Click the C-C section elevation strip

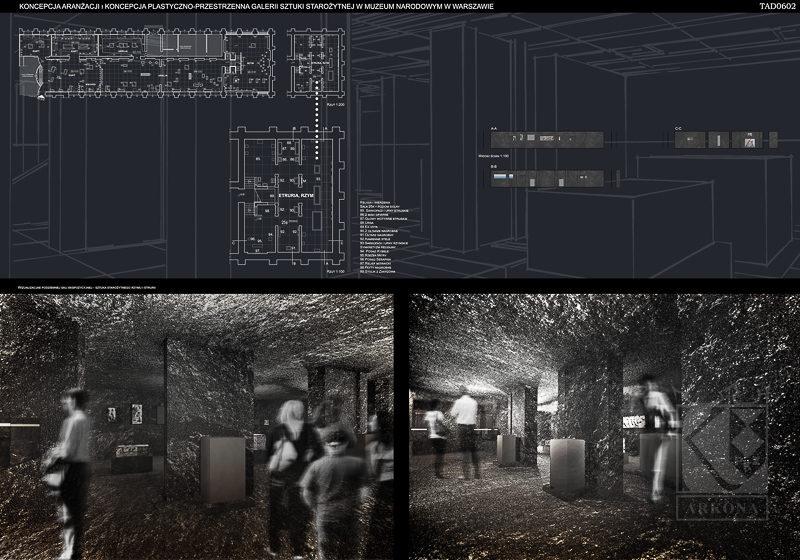[726, 140]
